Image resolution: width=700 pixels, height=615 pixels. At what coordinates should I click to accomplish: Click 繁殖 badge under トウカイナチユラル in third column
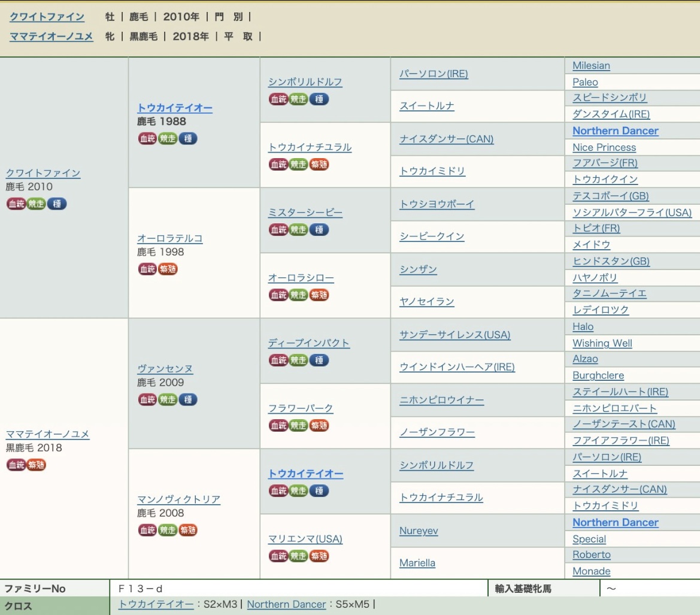pos(319,164)
